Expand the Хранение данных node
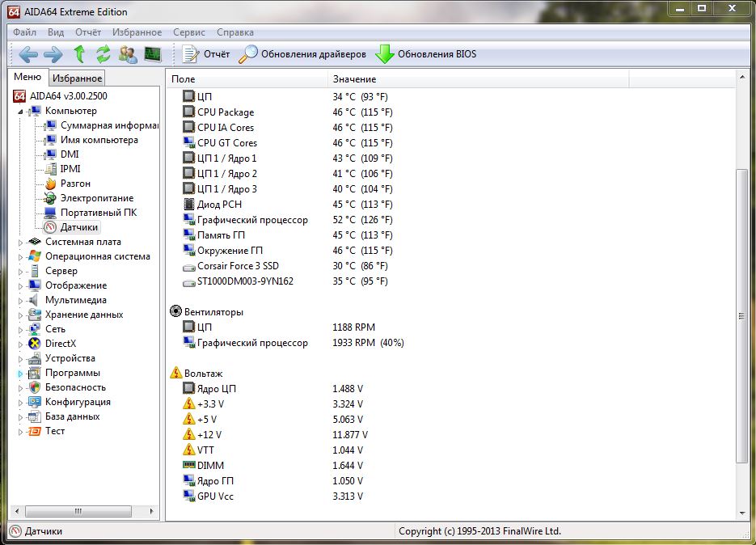 click(20, 315)
